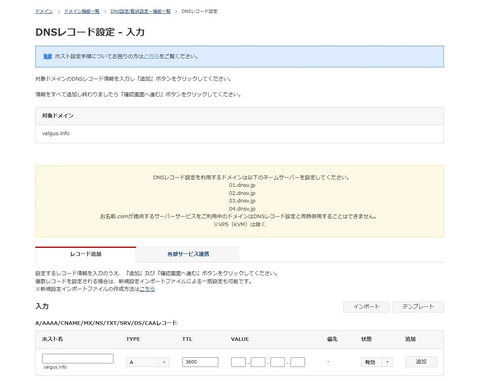The image size is (480, 381).
Task: Click the 02.dnsv.jp nameserver text
Action: (x=242, y=193)
